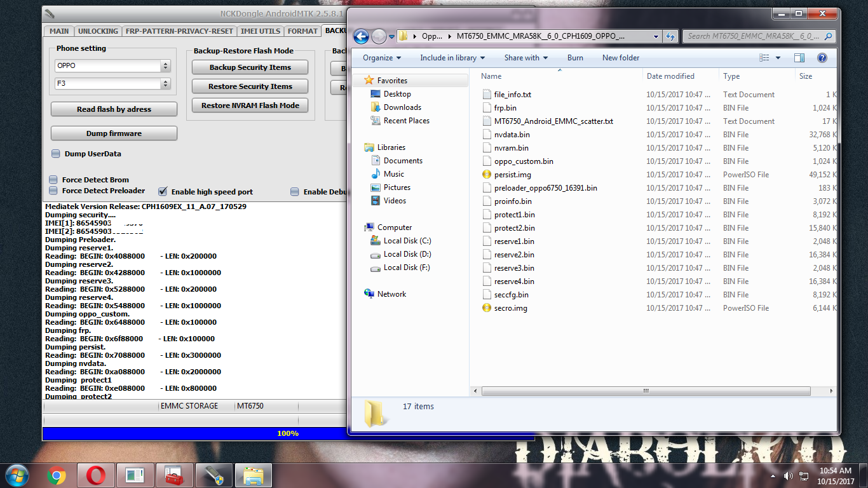Click the Restore Security Items button

(x=250, y=86)
